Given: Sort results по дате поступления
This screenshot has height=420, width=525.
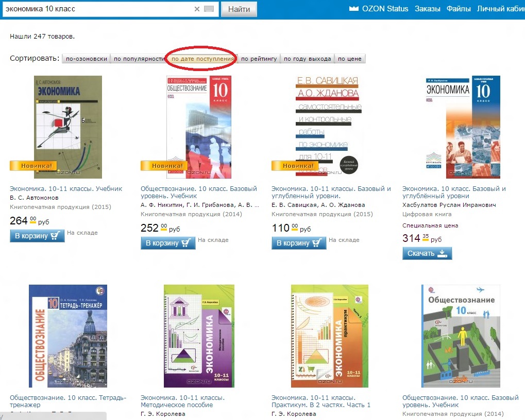Looking at the screenshot, I should 202,59.
